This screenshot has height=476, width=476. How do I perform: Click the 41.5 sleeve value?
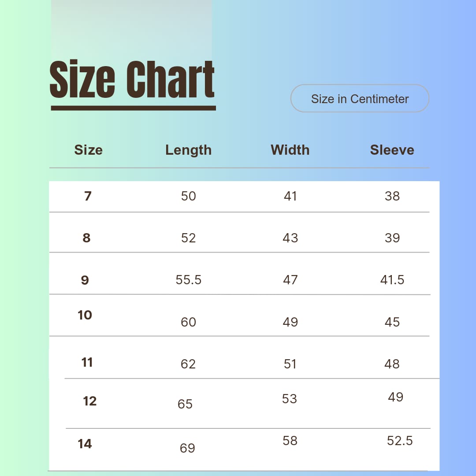[392, 280]
